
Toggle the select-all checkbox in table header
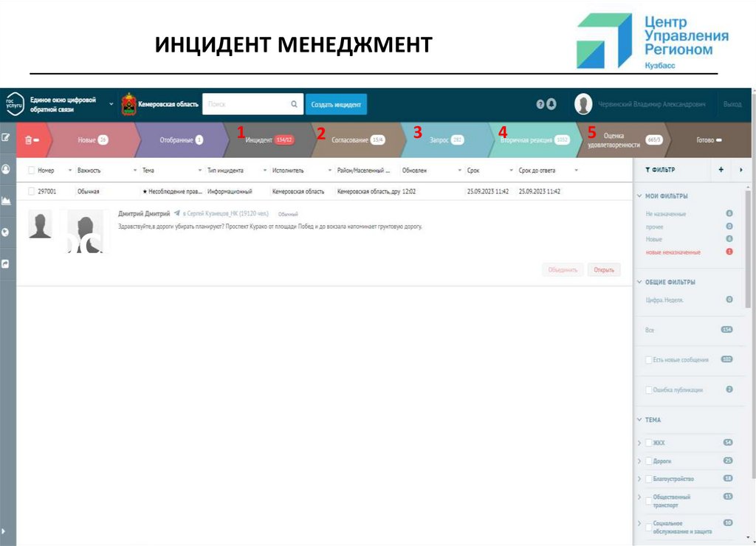point(31,170)
